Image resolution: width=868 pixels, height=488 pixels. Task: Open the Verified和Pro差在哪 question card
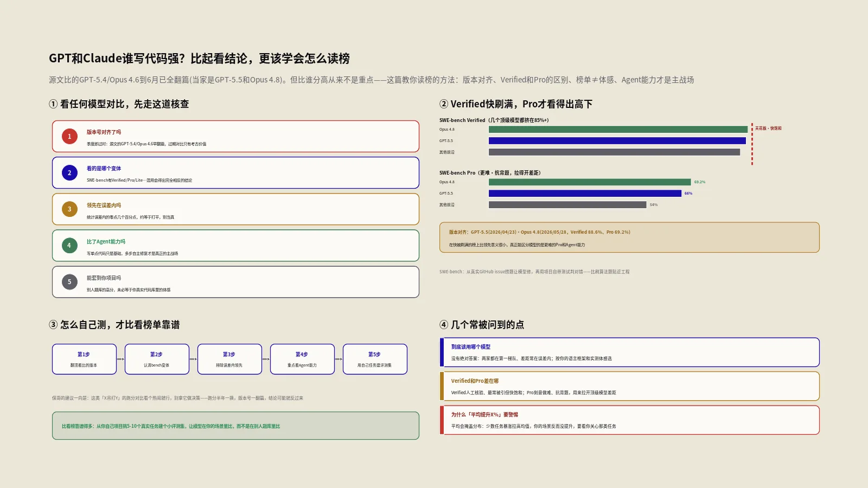[629, 386]
